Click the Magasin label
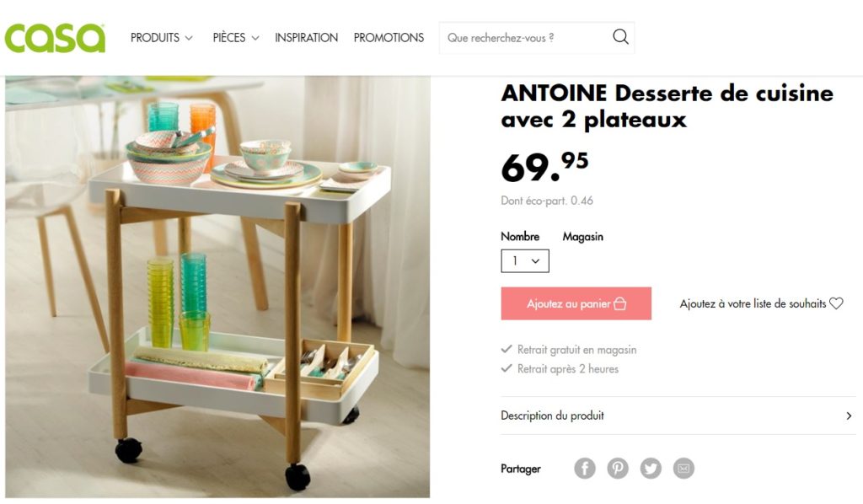863x504 pixels. 583,237
